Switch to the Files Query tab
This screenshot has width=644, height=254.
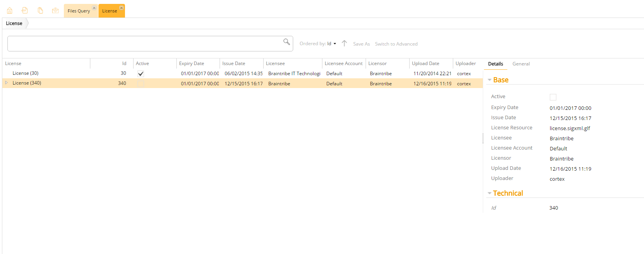point(79,11)
